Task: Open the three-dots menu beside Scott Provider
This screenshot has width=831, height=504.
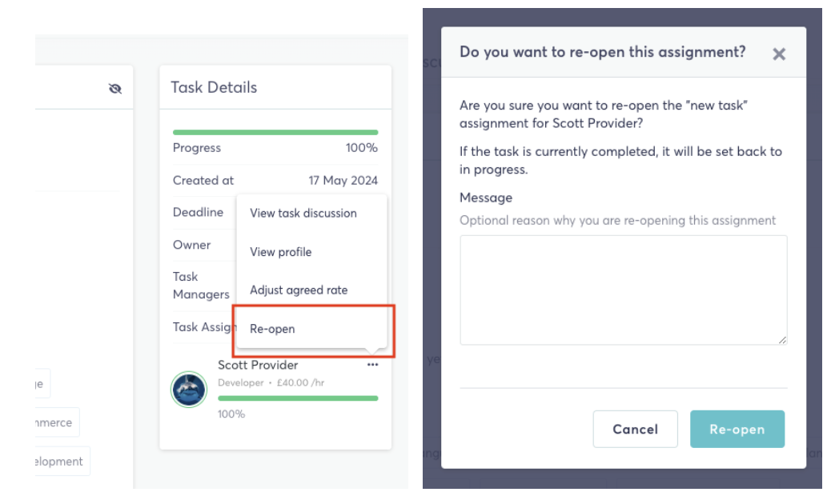Action: pyautogui.click(x=372, y=364)
